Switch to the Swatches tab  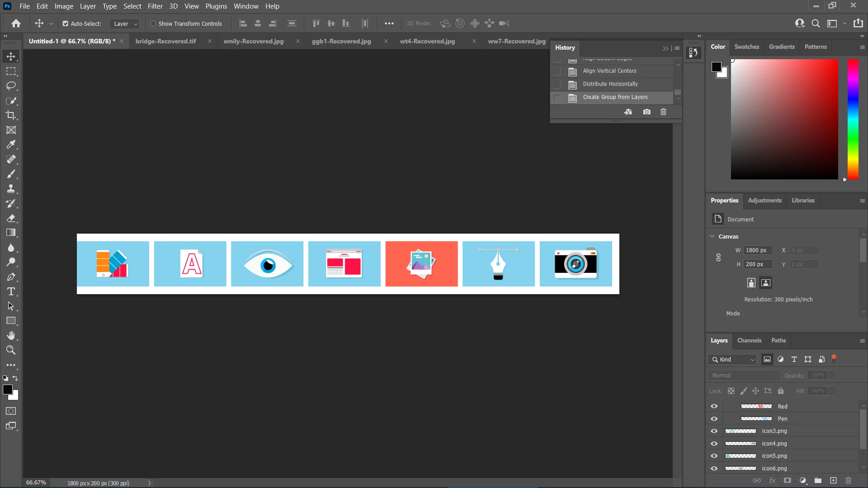tap(746, 47)
